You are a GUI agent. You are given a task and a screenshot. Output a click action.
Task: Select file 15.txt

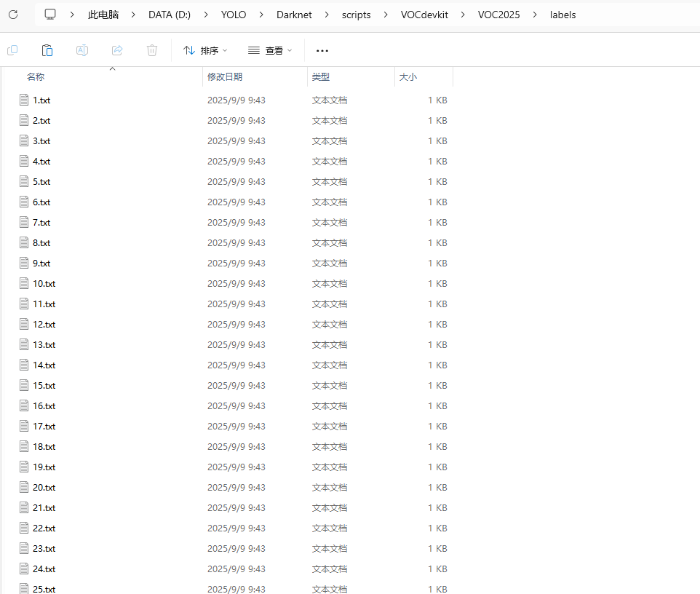tap(44, 385)
